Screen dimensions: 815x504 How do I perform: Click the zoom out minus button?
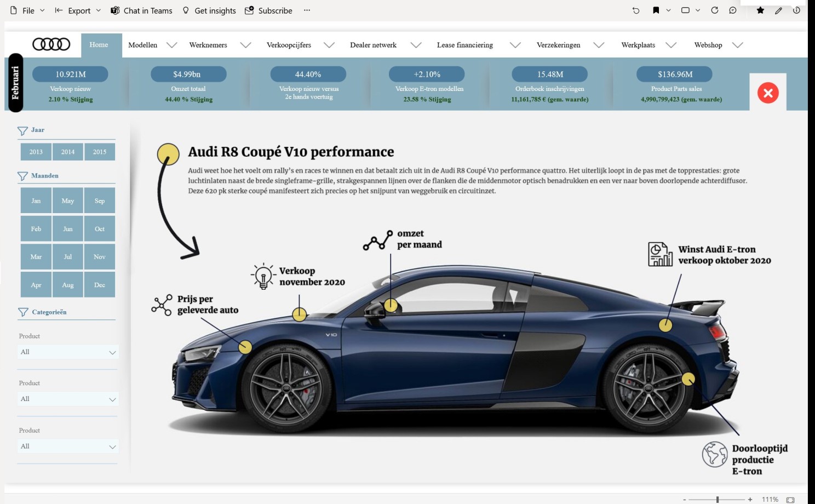pyautogui.click(x=685, y=500)
